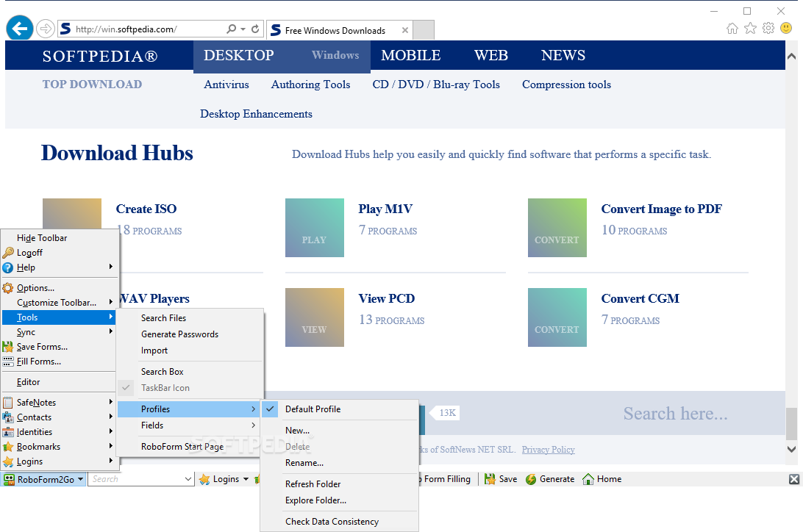
Task: Open the address bar dropdown arrow
Action: click(243, 29)
